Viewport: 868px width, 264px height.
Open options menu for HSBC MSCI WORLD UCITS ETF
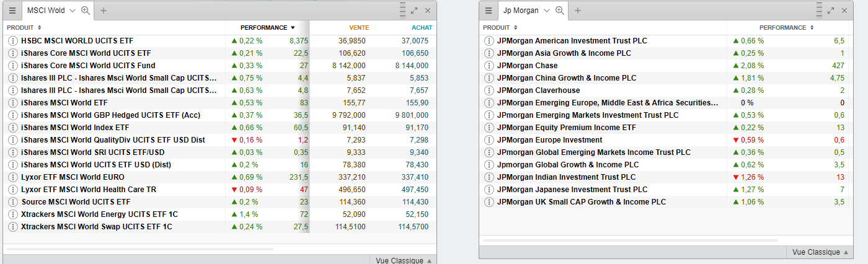[13, 41]
